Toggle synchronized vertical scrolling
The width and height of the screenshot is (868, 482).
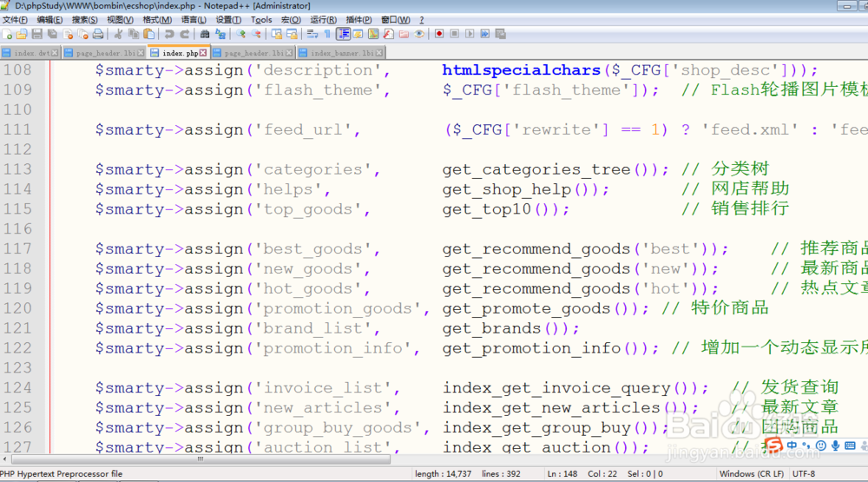[x=276, y=34]
